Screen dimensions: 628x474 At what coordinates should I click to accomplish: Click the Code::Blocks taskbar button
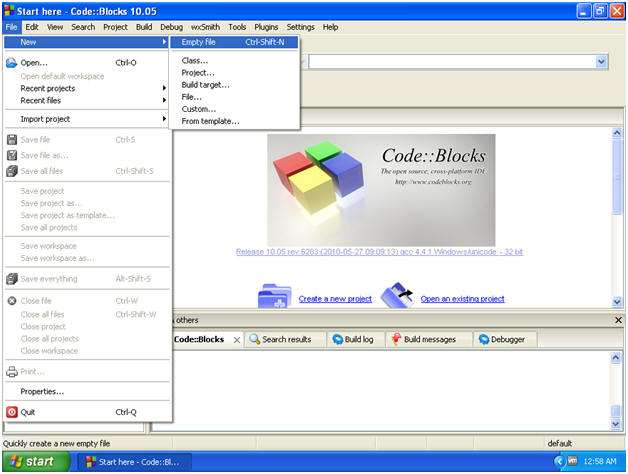pos(134,462)
